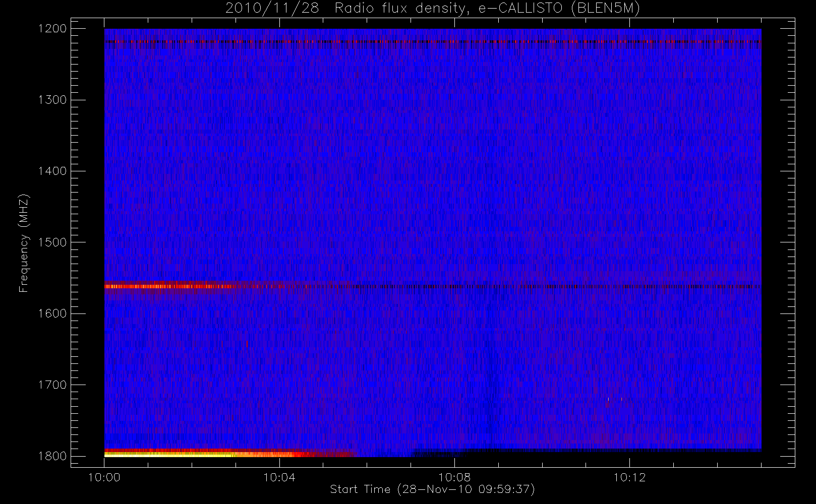Click the 1200 frequency tick label
This screenshot has height=504, width=816.
52,29
